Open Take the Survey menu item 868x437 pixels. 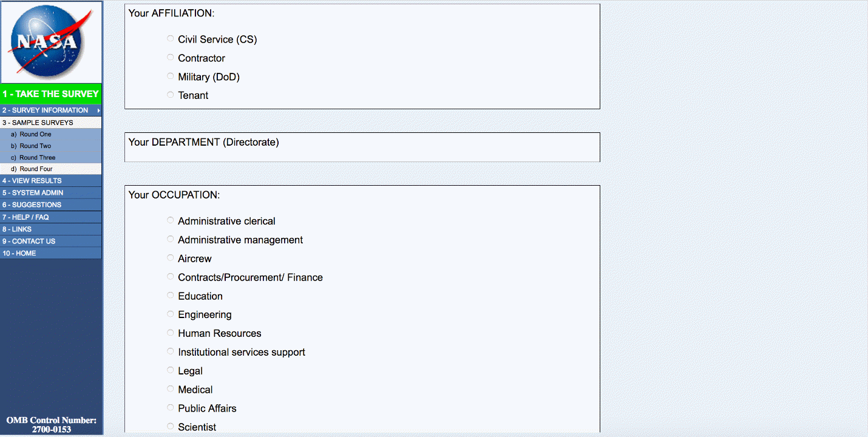(x=50, y=94)
